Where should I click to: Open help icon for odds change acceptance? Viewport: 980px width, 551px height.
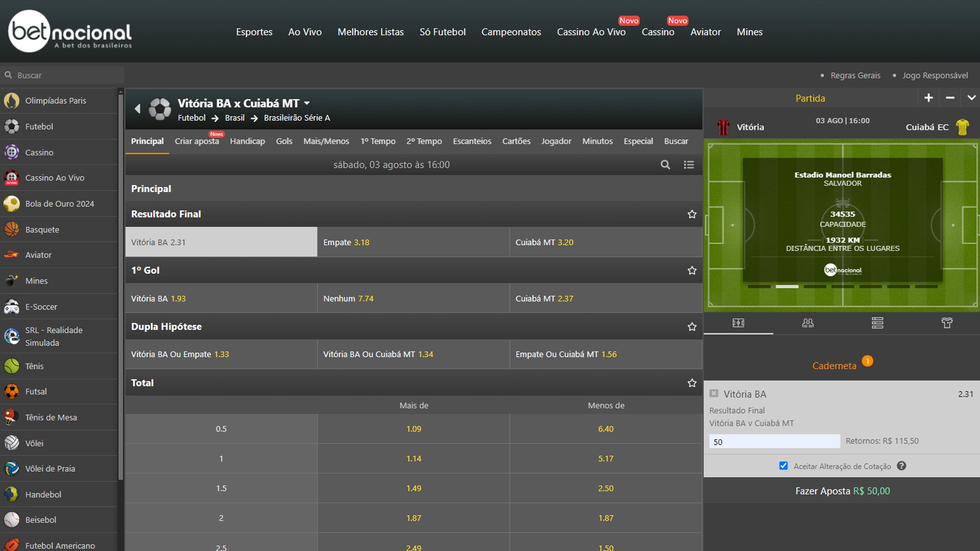[x=901, y=466]
